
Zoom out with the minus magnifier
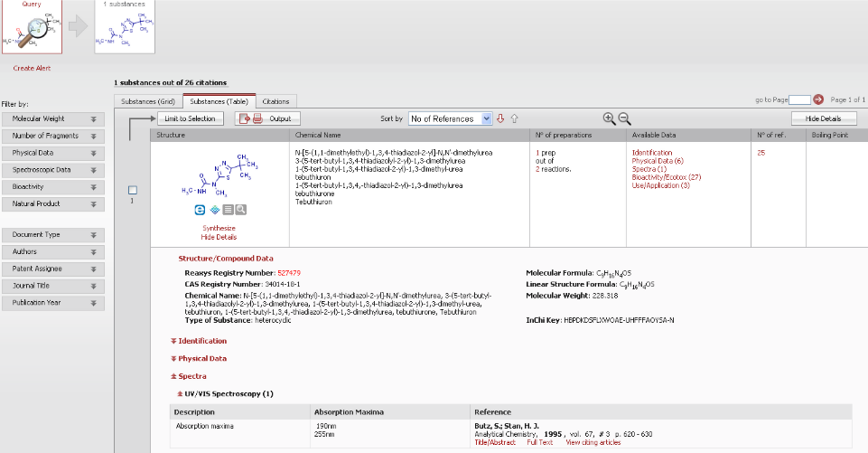click(x=624, y=118)
